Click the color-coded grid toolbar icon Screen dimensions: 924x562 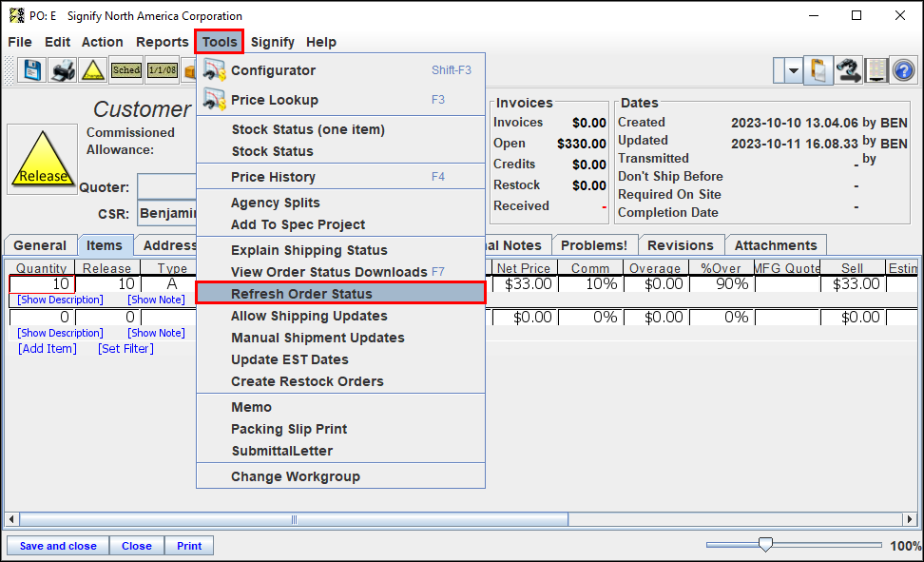(x=876, y=70)
